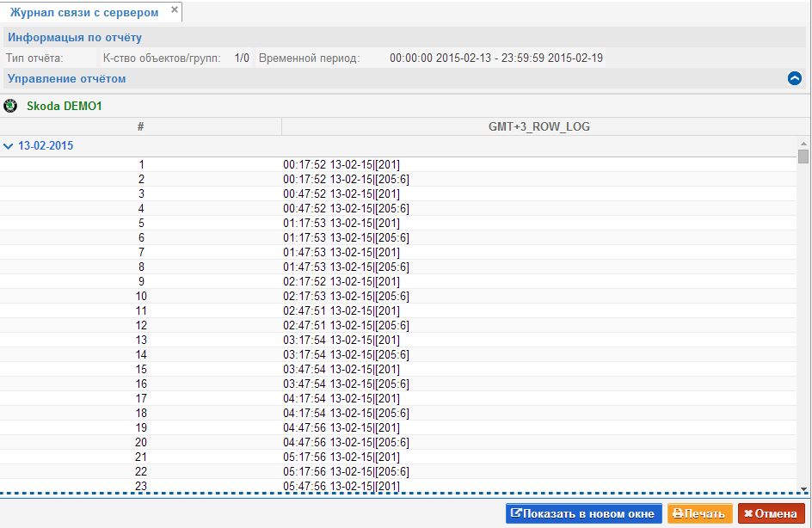The image size is (812, 528).
Task: Click the Управление отчётом section header
Action: pyautogui.click(x=67, y=79)
